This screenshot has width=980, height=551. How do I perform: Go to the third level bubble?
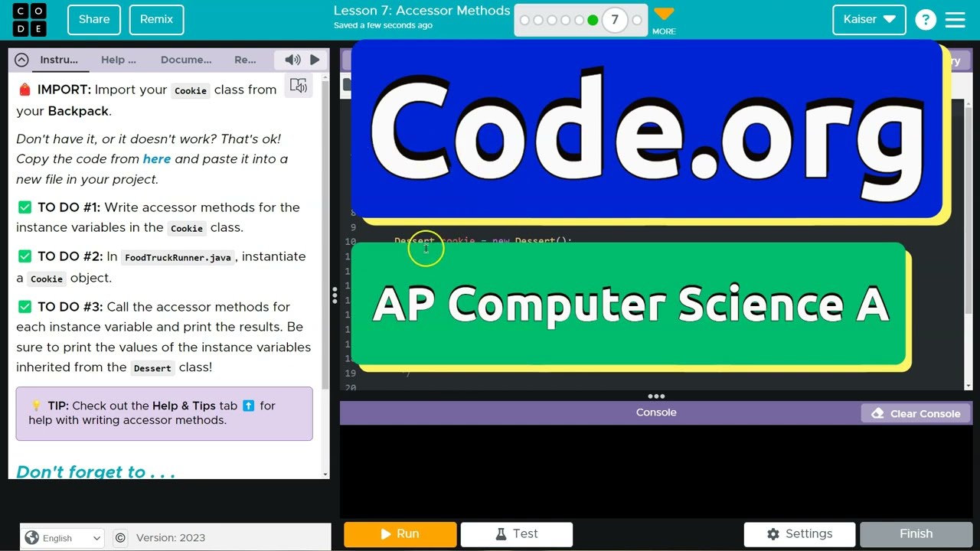[x=552, y=21]
